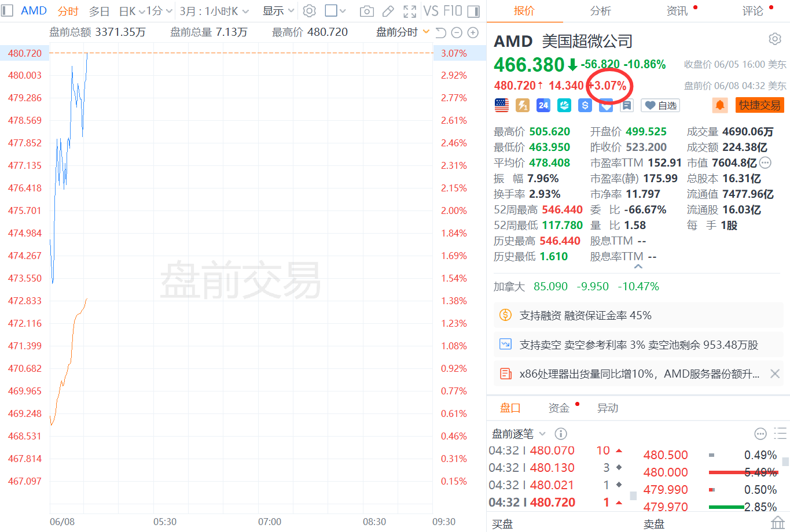Select the 资金 tab
This screenshot has height=532, width=790.
point(559,408)
